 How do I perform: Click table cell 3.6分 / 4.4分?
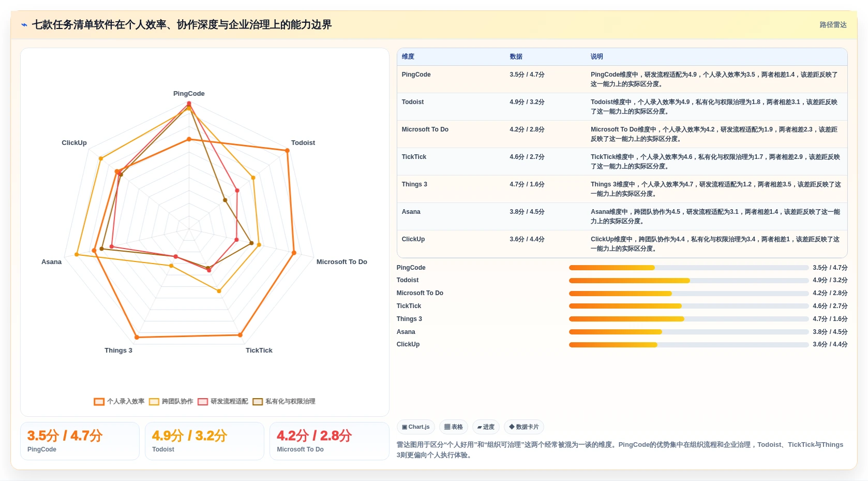click(x=527, y=239)
